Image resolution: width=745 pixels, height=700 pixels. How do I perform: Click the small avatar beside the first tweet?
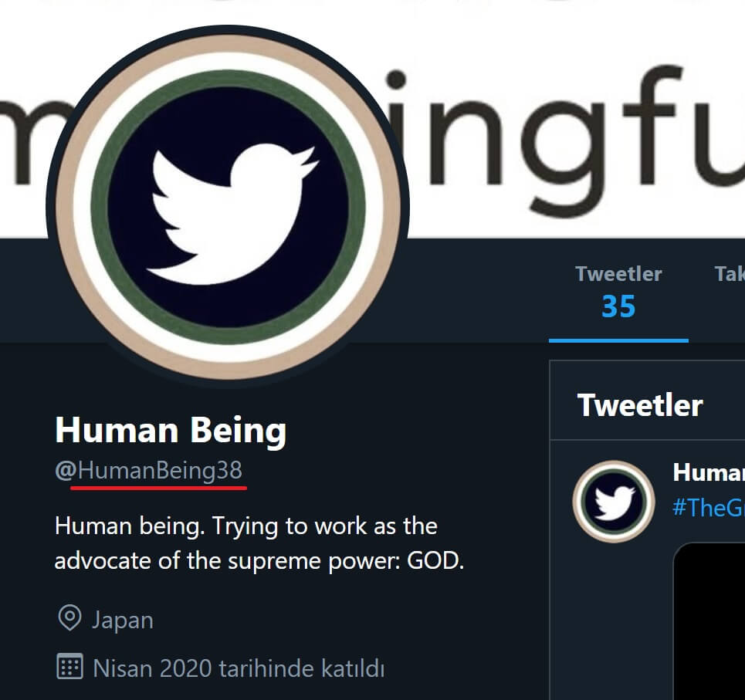[614, 502]
